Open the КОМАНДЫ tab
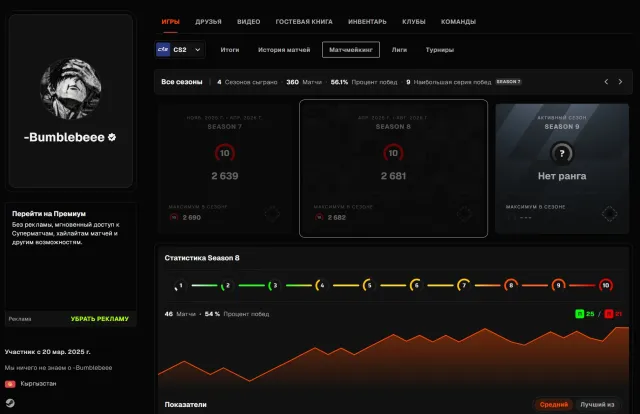This screenshot has width=640, height=414. pos(458,22)
